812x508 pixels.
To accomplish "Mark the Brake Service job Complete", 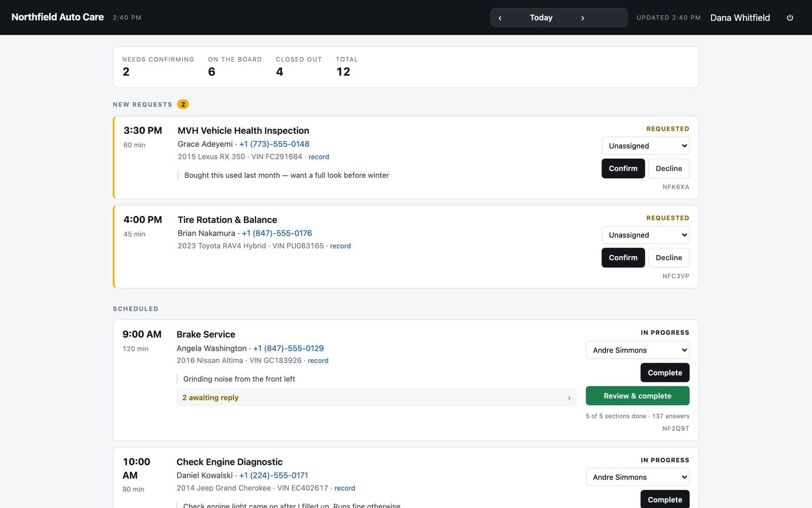I will click(665, 373).
